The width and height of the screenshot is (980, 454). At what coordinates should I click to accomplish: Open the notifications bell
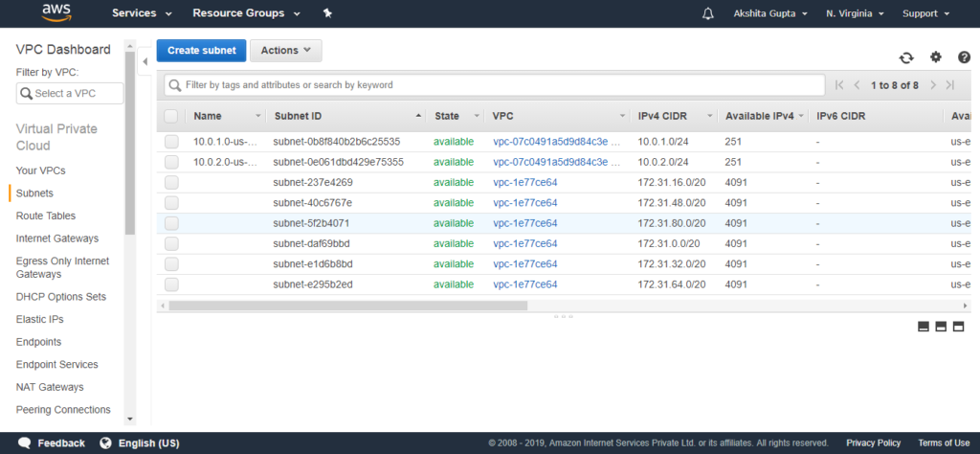pos(707,13)
